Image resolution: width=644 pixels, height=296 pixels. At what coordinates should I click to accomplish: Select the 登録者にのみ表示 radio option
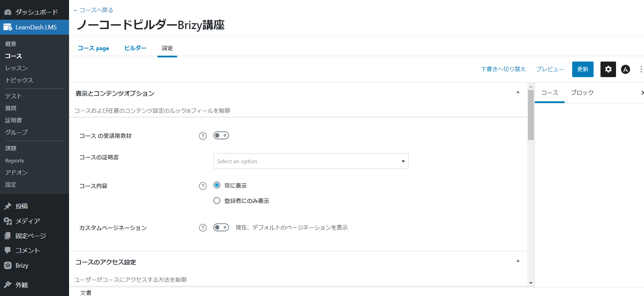217,201
